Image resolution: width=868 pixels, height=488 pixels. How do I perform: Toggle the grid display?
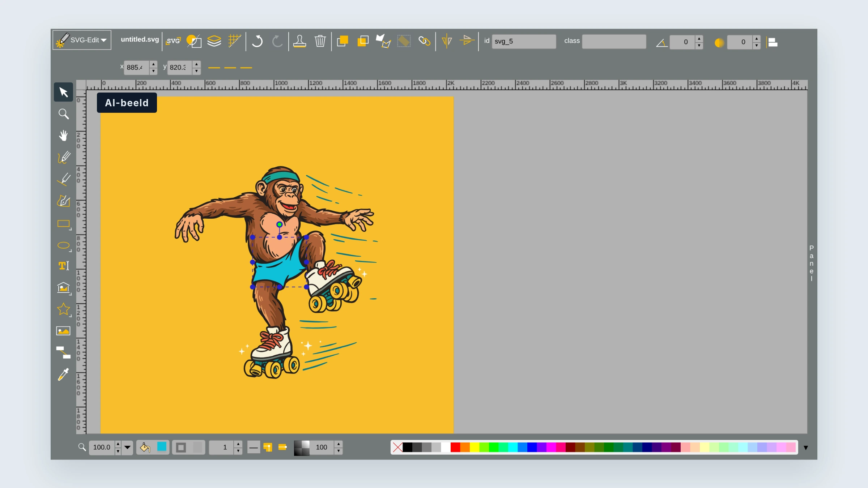click(x=235, y=41)
